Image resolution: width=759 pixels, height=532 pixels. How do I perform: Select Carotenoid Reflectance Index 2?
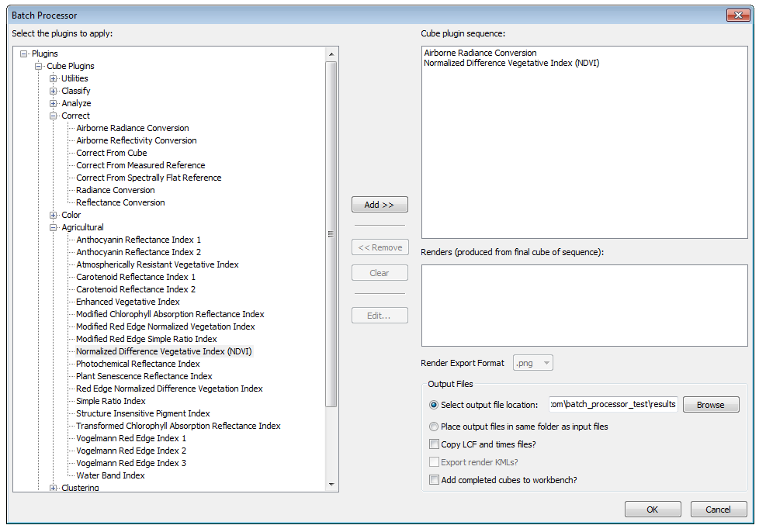(136, 290)
